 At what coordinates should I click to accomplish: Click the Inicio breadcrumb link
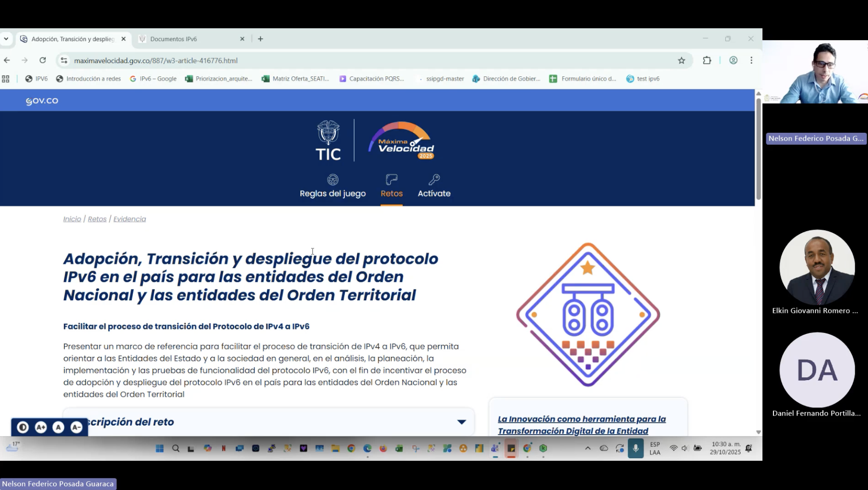[72, 219]
